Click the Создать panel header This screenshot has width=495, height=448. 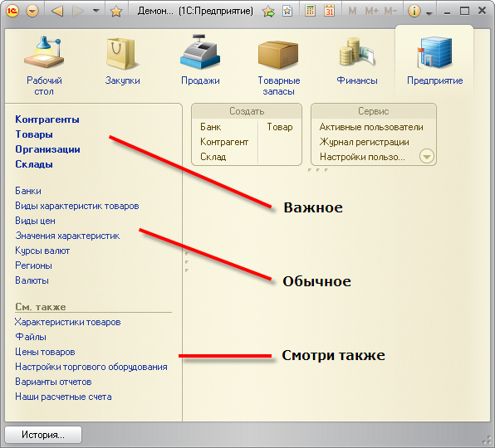point(247,111)
